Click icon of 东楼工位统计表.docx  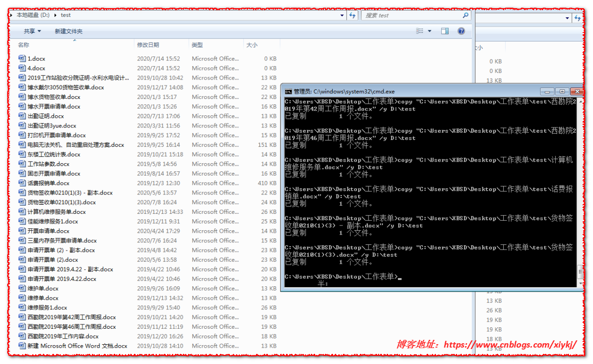click(x=22, y=154)
